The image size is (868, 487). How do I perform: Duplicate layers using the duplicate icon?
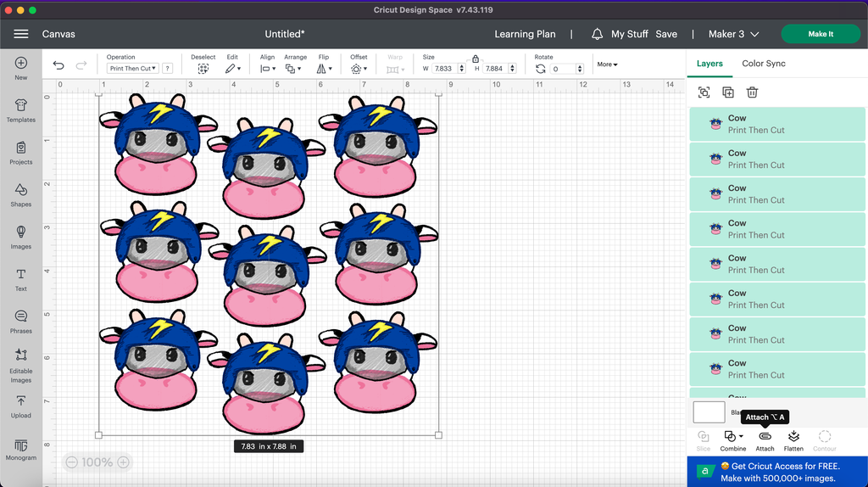click(728, 92)
